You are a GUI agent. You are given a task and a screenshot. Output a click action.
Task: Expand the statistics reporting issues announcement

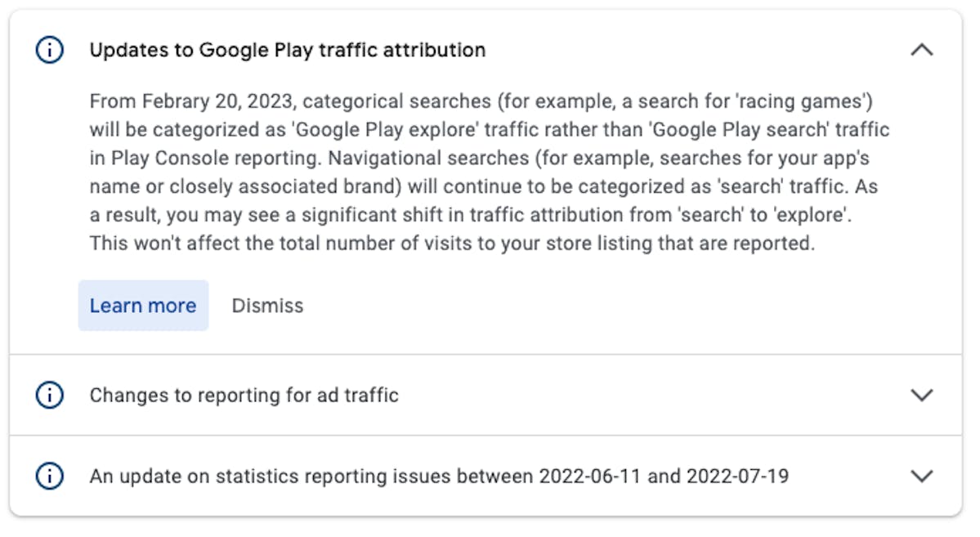click(922, 476)
